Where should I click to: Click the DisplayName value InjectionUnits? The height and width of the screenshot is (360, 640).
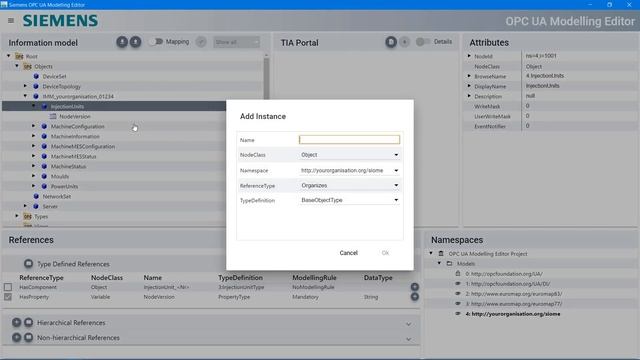click(542, 86)
